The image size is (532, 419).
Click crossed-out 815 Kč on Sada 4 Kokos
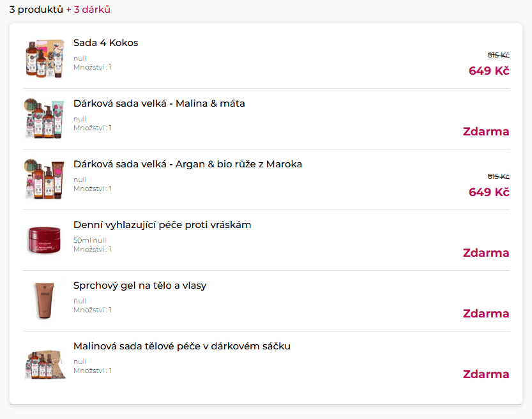[498, 55]
